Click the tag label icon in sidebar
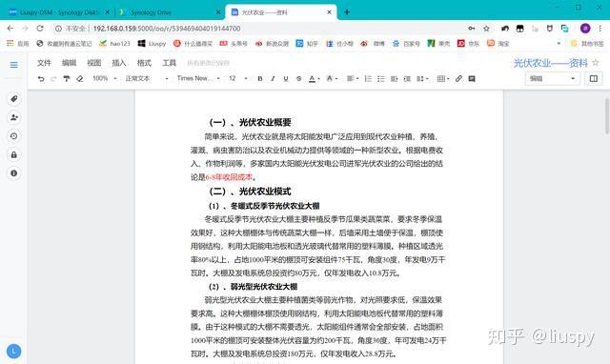 [14, 99]
